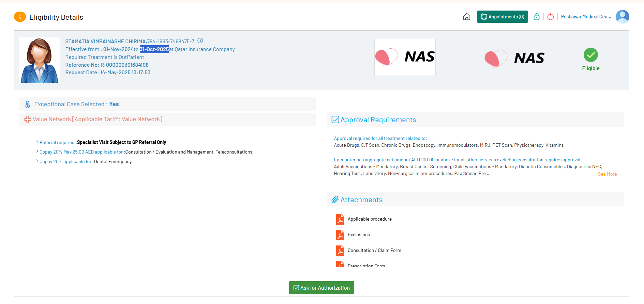Open Peshawar Medical Center account name

click(586, 17)
